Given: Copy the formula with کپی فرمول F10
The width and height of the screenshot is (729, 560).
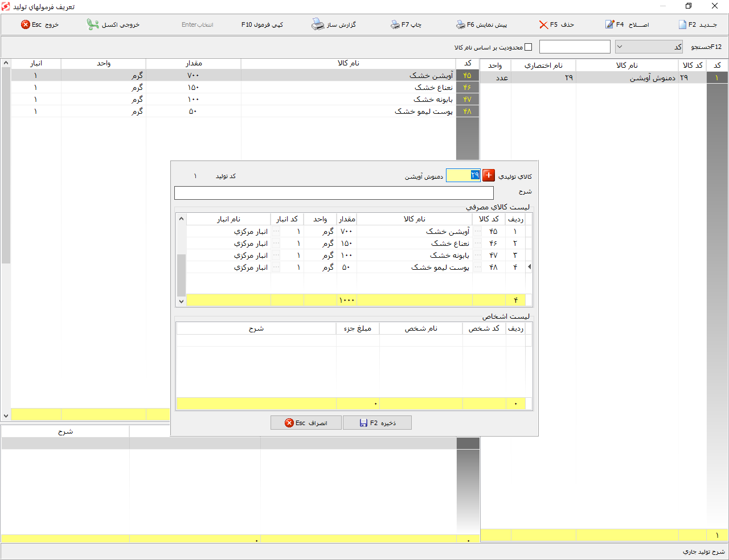Looking at the screenshot, I should tap(262, 24).
